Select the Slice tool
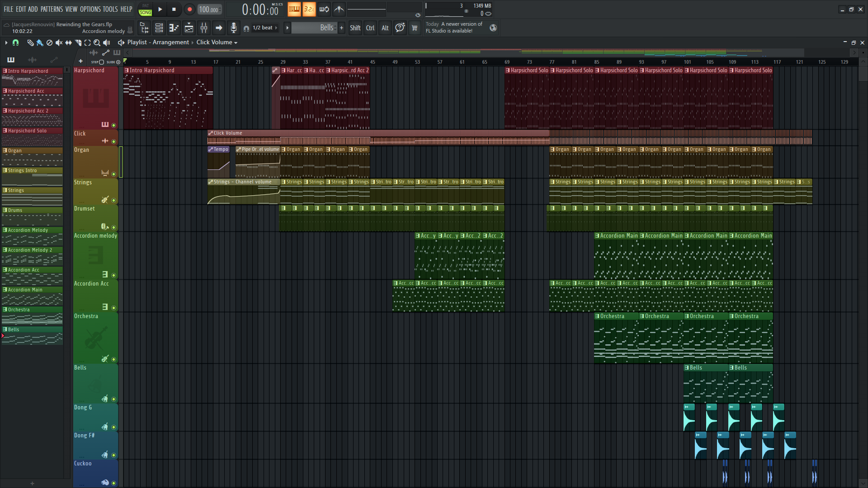 click(x=78, y=42)
